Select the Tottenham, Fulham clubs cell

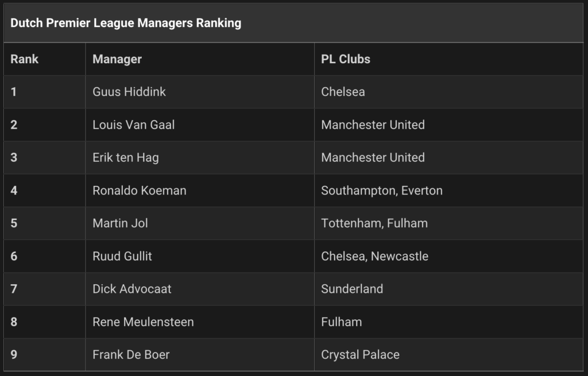click(x=448, y=223)
